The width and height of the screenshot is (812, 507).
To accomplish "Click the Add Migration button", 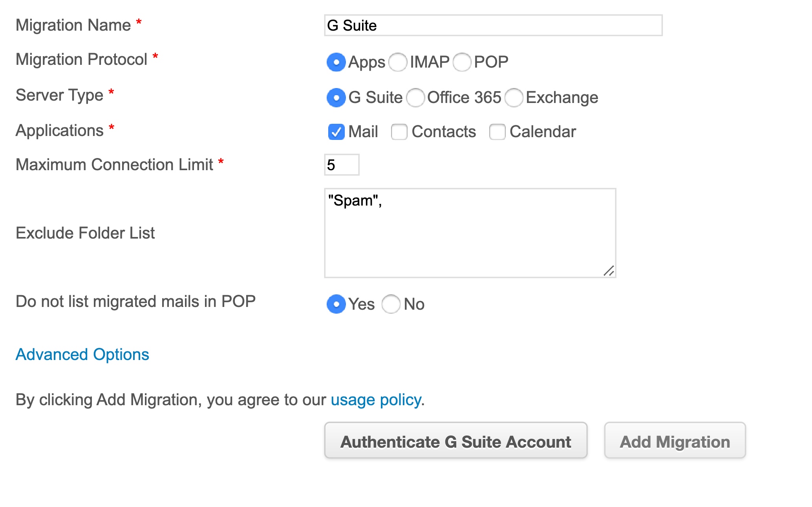I will pyautogui.click(x=675, y=441).
